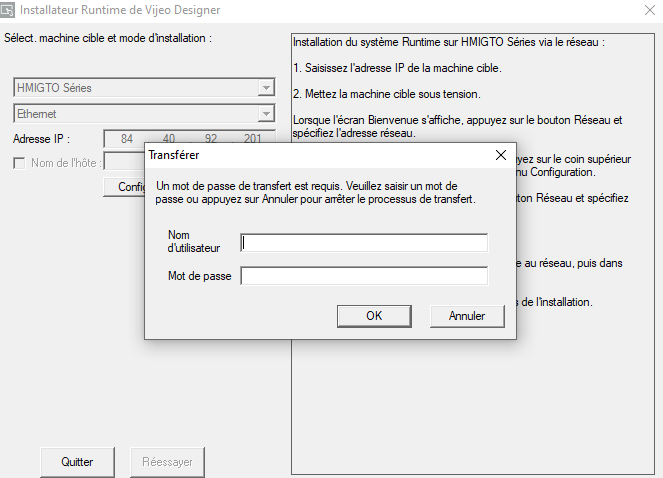Select the third IP octet 92

pyautogui.click(x=211, y=139)
